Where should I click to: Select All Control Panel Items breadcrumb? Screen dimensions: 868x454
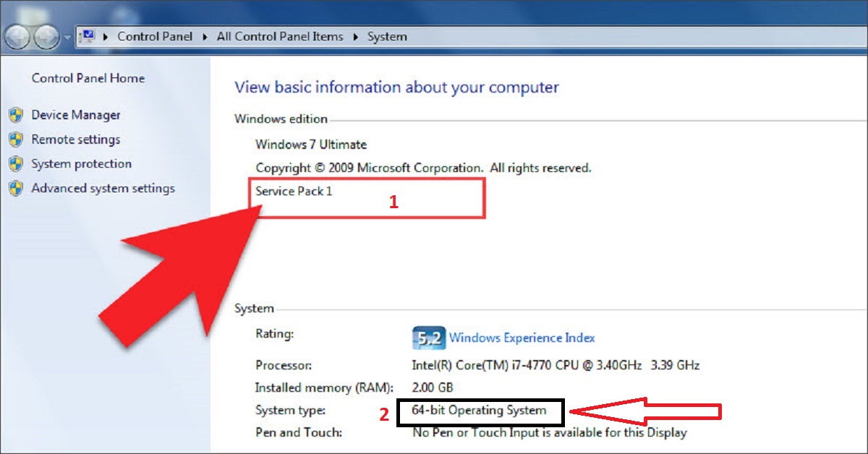280,36
